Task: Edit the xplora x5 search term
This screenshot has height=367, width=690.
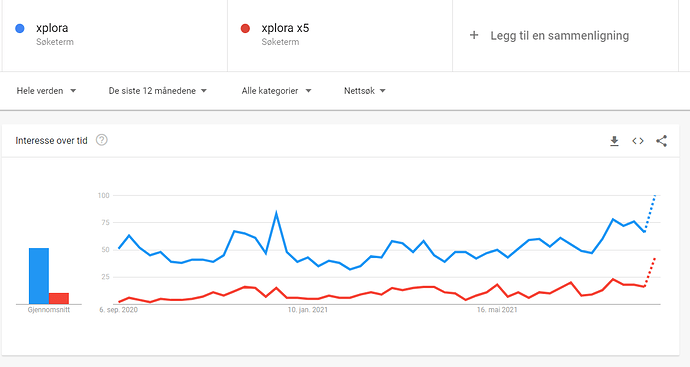Action: click(x=285, y=28)
